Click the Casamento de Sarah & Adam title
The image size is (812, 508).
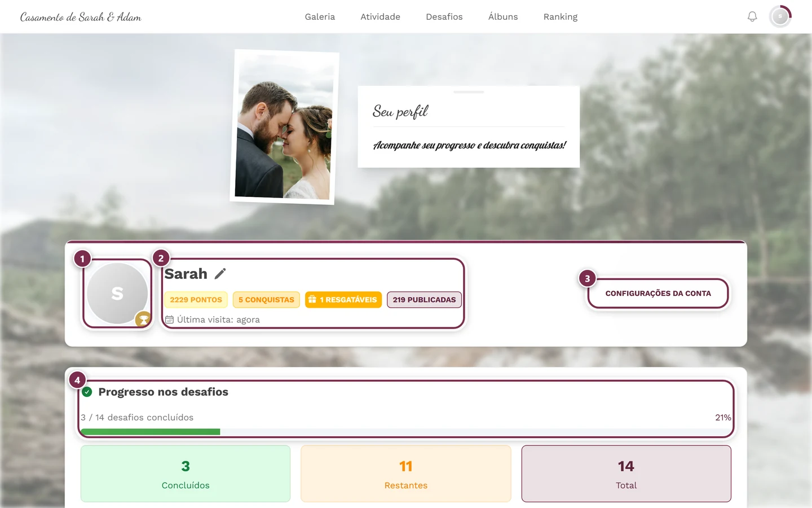81,17
